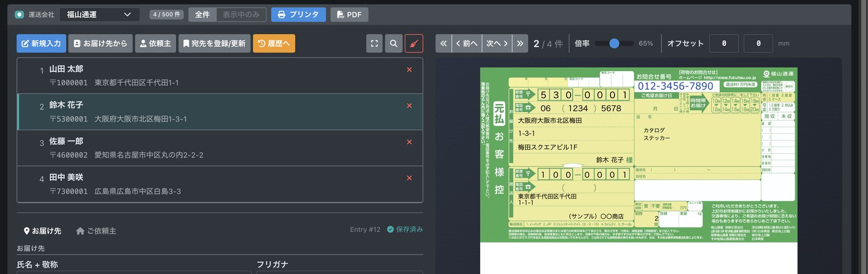Click the 新規入力 button
Screen dimensions: 868x274
41,43
